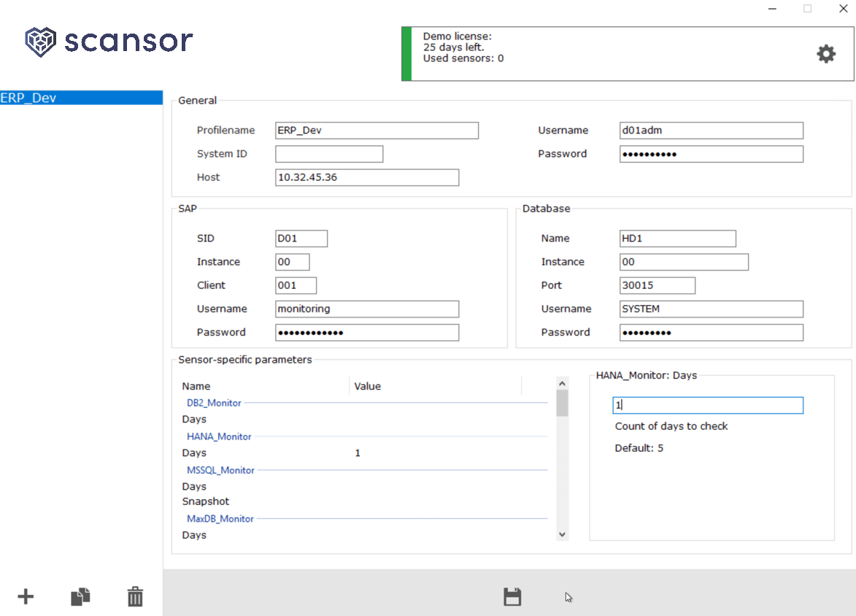Image resolution: width=856 pixels, height=616 pixels.
Task: Select the HANA_Monitor group header
Action: point(219,436)
